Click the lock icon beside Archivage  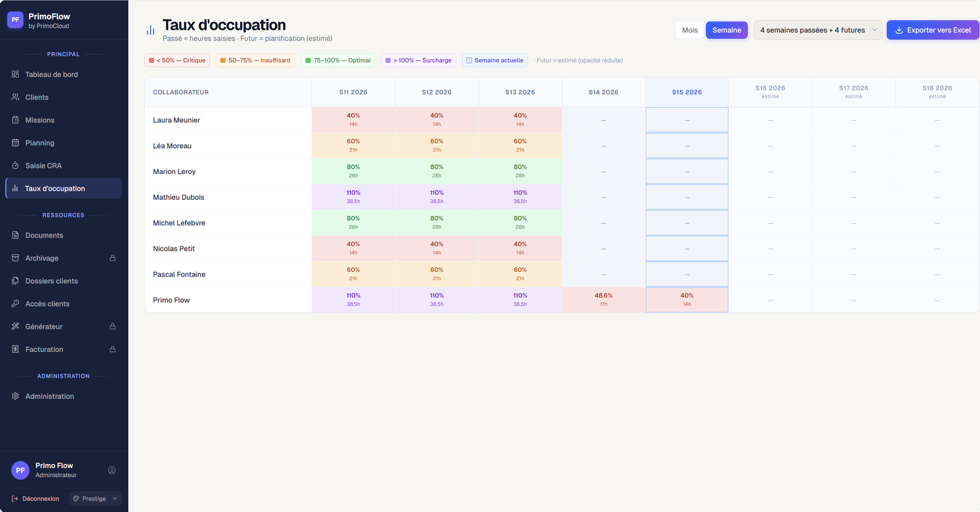[x=112, y=258]
